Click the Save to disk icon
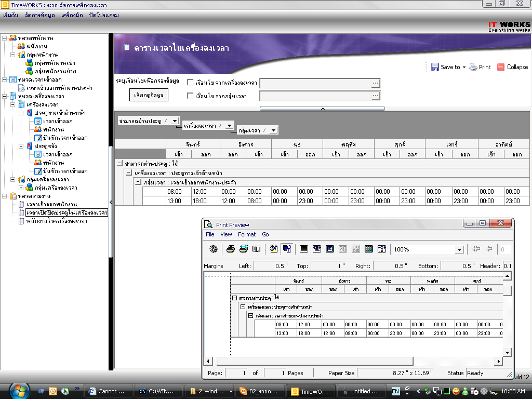Image resolution: width=532 pixels, height=399 pixels. pos(435,67)
